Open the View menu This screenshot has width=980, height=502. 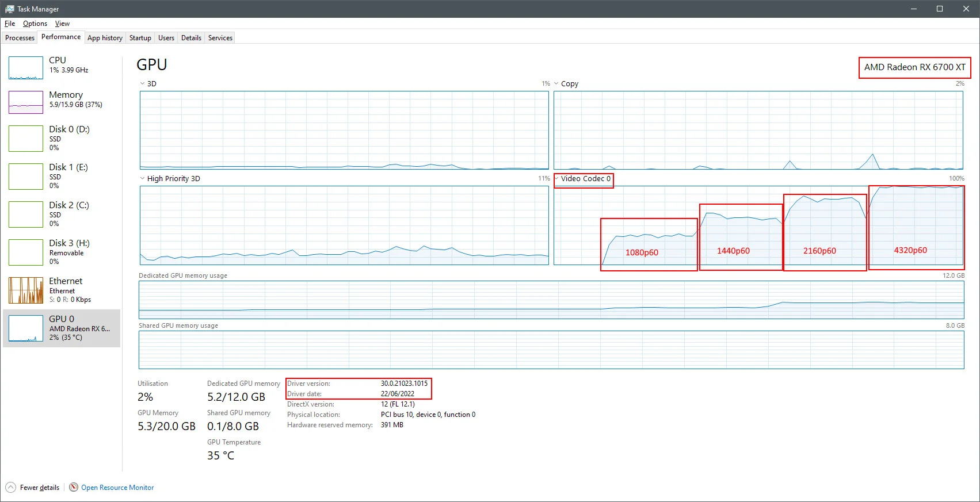62,24
